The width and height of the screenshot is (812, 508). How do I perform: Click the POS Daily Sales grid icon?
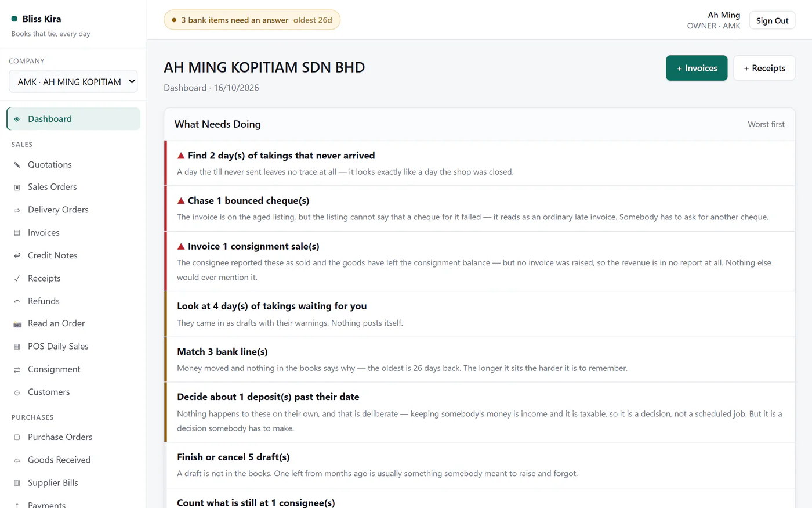tap(17, 347)
